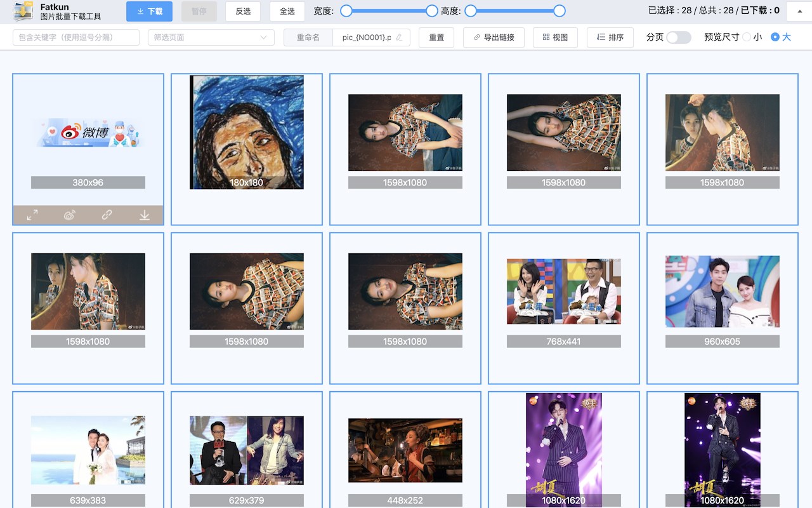Click right handle of 宽度 slider
812x508 pixels.
click(x=432, y=11)
